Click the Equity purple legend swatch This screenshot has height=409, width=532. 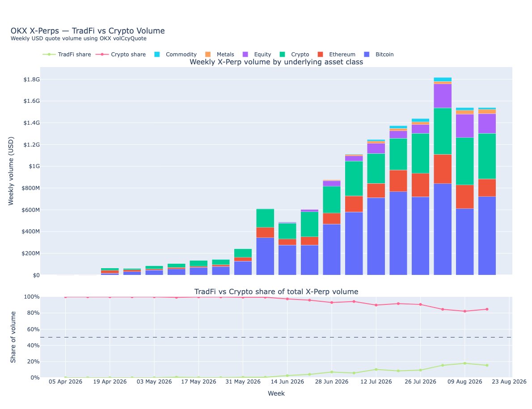pyautogui.click(x=245, y=54)
